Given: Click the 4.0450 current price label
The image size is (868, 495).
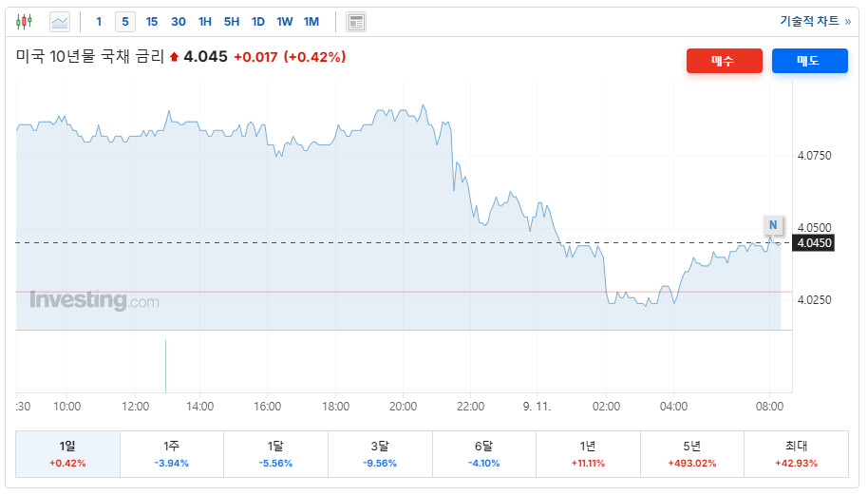Looking at the screenshot, I should pos(815,243).
